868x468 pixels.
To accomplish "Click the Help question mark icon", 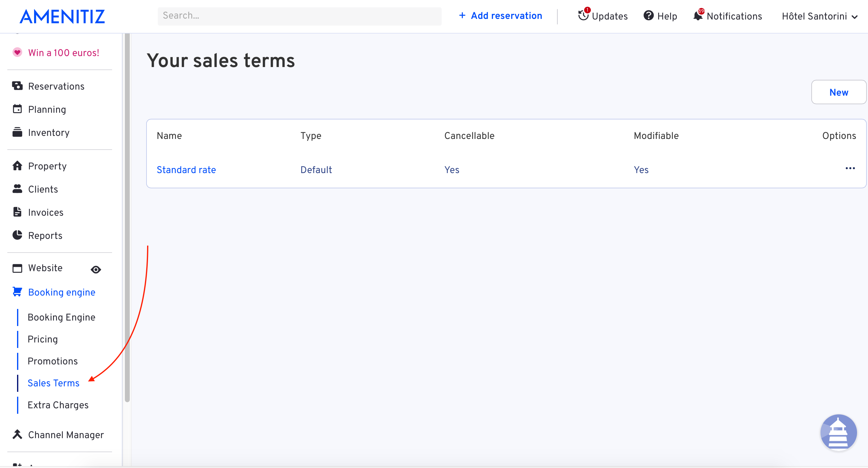I will coord(649,16).
